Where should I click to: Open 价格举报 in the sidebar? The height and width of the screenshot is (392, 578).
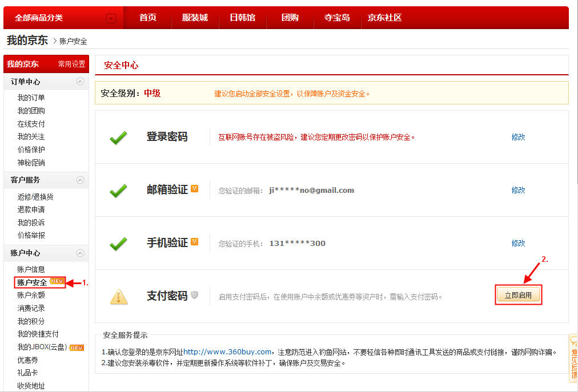pyautogui.click(x=31, y=235)
